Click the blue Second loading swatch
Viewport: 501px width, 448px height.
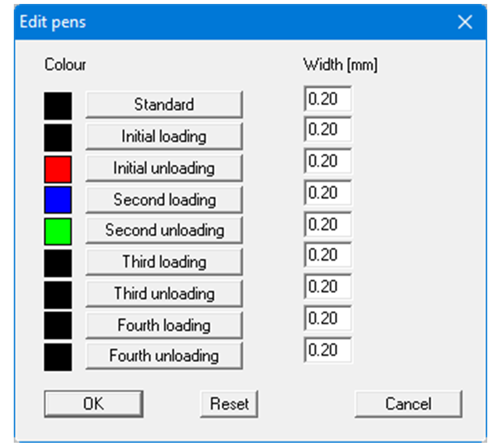(x=58, y=200)
